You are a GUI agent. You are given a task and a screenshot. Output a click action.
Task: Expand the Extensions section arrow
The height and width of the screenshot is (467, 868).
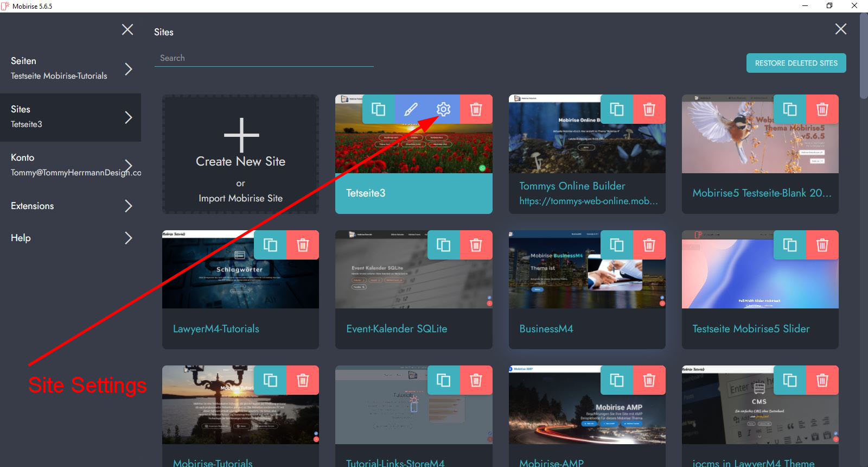129,206
